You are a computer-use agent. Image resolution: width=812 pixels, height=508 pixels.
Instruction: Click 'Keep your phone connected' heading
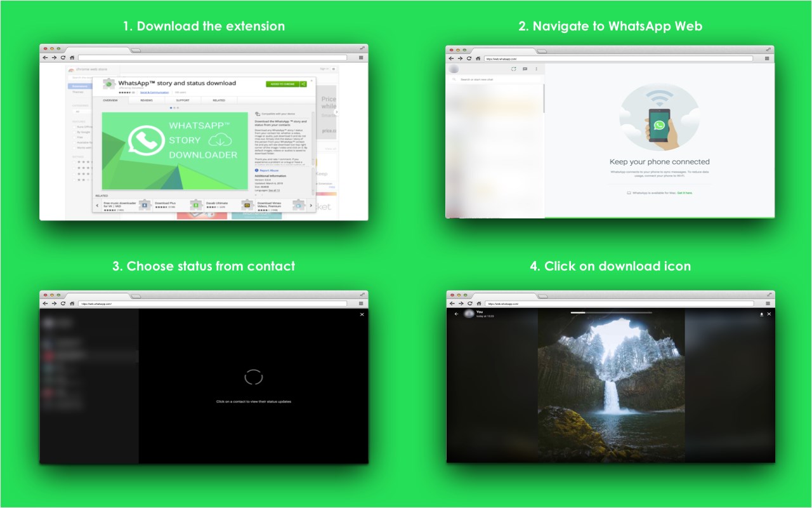pos(660,162)
